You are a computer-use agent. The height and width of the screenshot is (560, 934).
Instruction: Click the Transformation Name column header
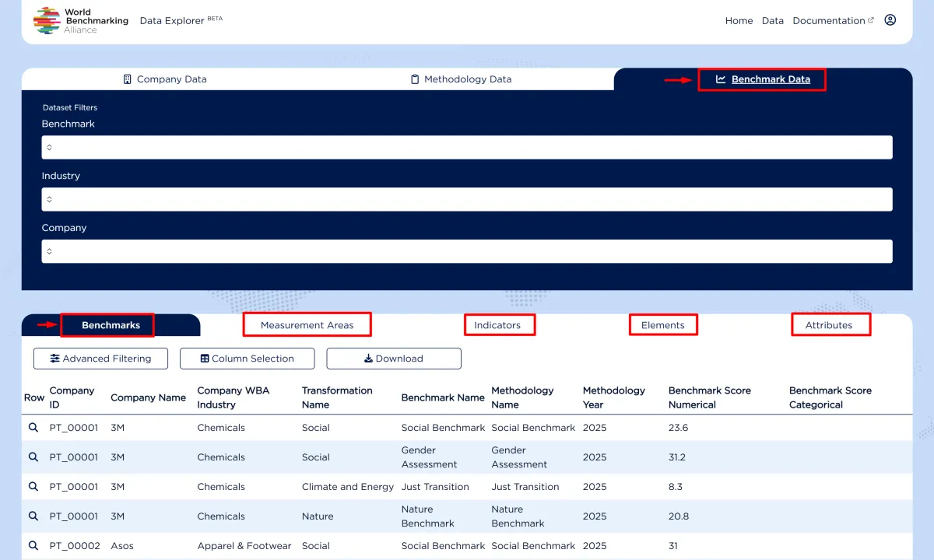click(x=337, y=397)
